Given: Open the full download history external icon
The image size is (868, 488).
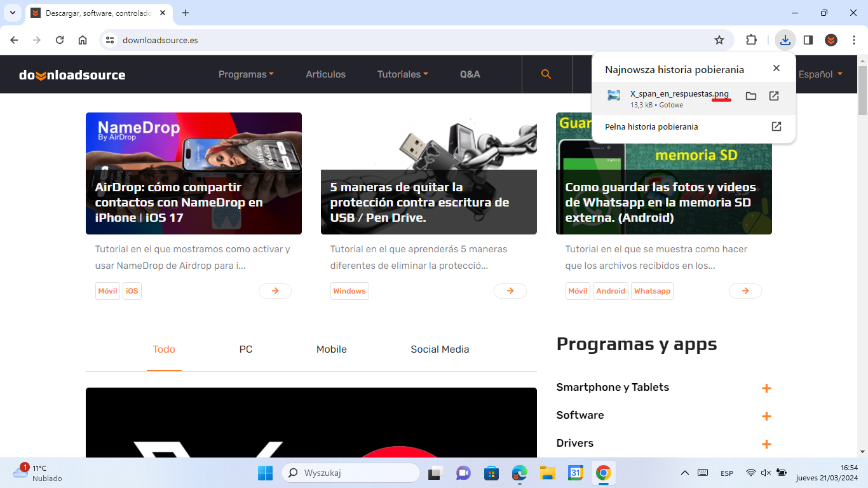Looking at the screenshot, I should click(776, 126).
